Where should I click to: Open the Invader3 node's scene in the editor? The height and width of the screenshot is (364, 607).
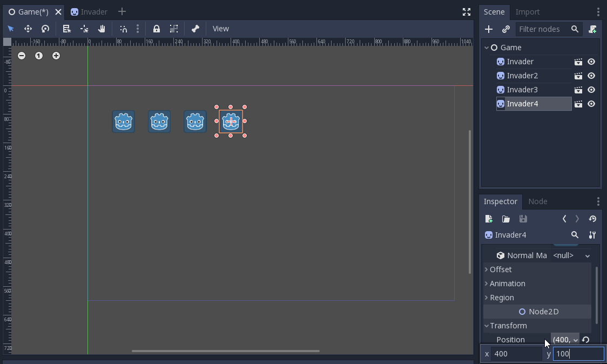578,90
